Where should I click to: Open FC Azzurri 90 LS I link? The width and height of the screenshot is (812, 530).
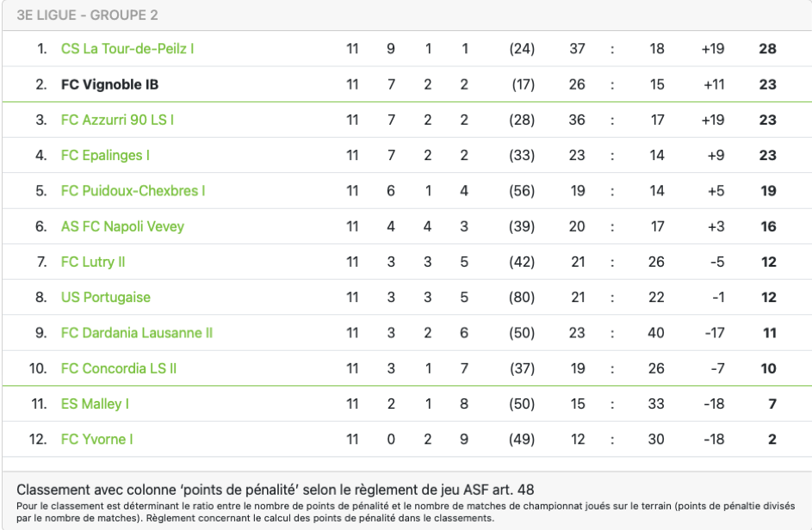118,120
